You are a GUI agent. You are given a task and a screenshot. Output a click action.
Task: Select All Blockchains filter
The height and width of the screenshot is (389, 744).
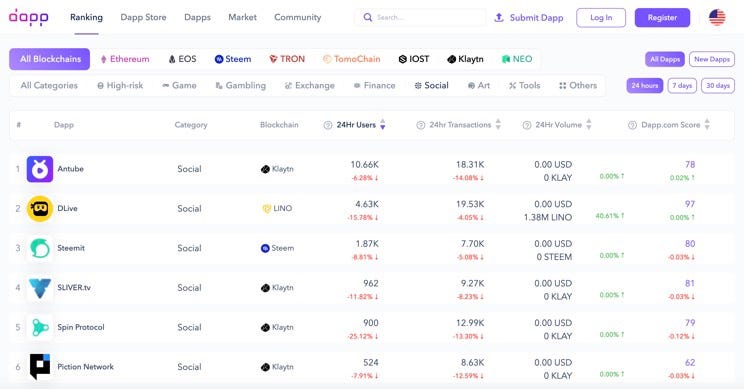pos(49,59)
